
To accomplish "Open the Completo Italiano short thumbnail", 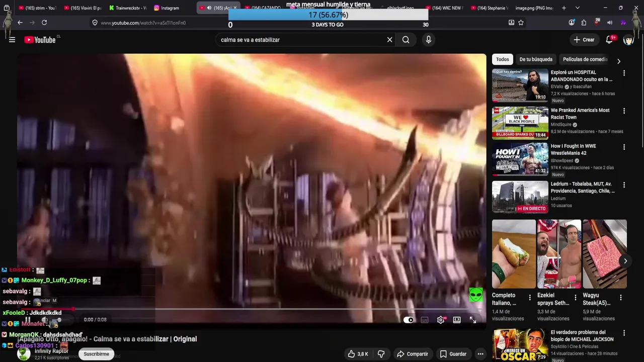I will click(514, 254).
